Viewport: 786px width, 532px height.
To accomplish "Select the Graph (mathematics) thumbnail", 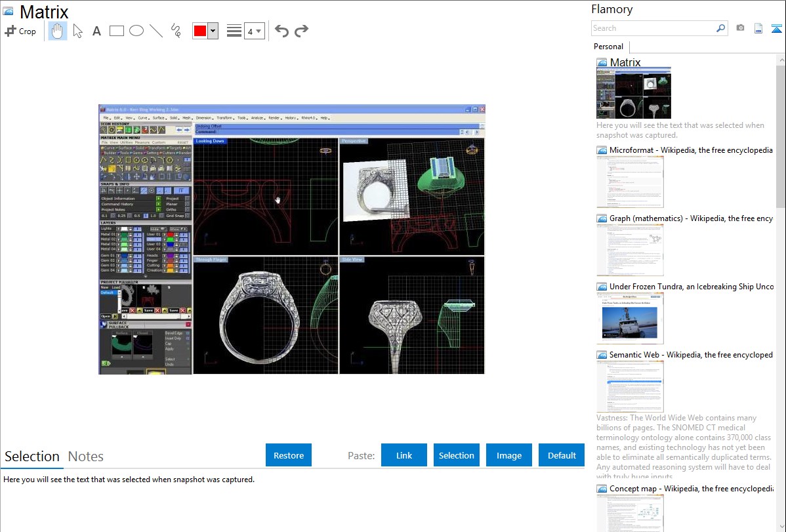I will 630,250.
